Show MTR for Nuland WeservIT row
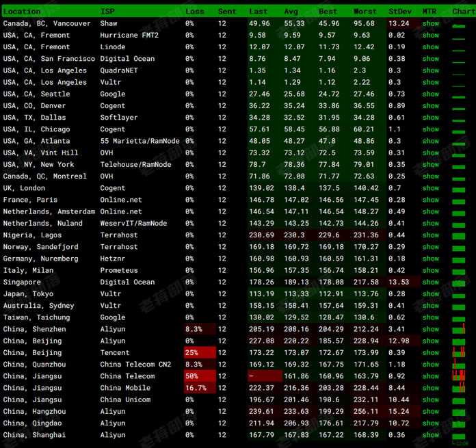 click(430, 224)
